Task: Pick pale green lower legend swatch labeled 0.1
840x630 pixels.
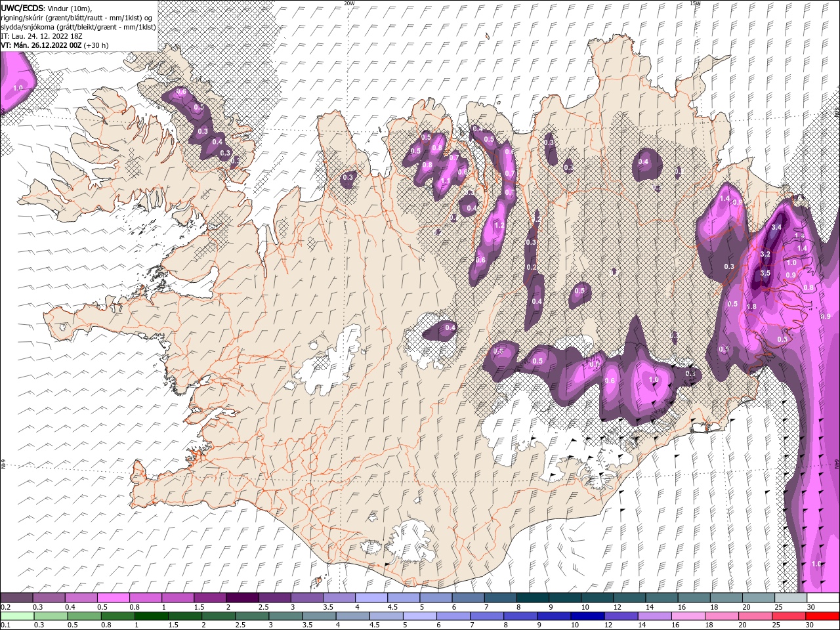Action: (17, 616)
